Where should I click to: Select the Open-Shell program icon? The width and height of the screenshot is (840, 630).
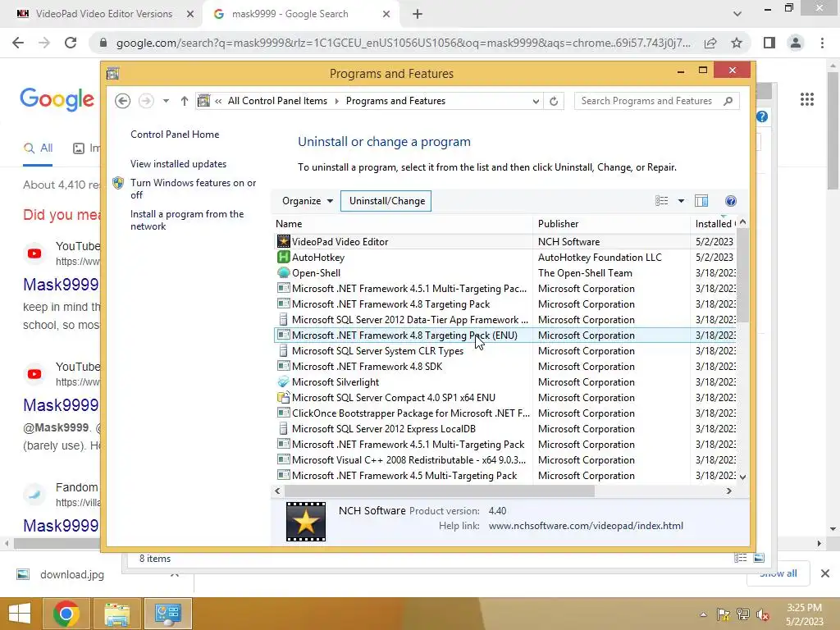(283, 272)
